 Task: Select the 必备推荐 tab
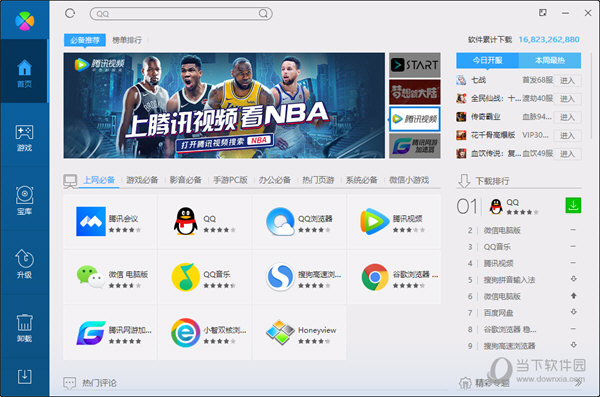click(85, 40)
